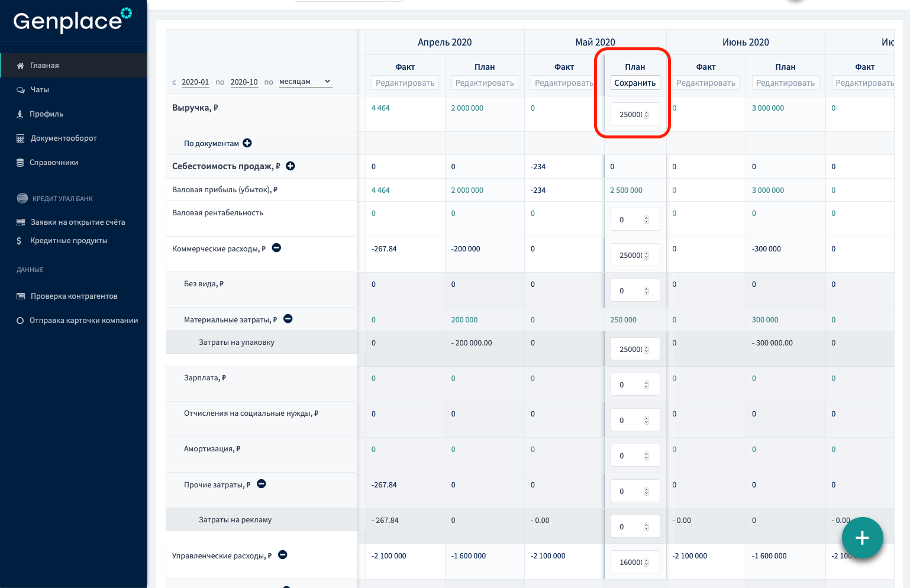This screenshot has height=588, width=910.
Task: Click the Выручка April fact value 4 464
Action: [x=380, y=108]
